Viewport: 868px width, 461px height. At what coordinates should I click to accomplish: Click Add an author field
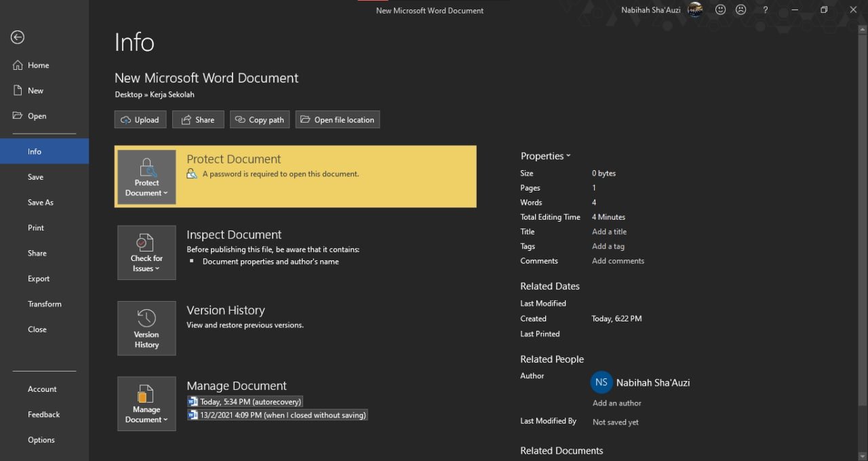coord(617,403)
